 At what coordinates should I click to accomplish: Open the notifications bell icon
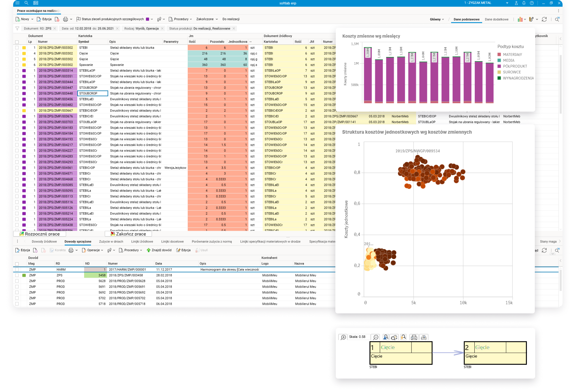point(524,3)
